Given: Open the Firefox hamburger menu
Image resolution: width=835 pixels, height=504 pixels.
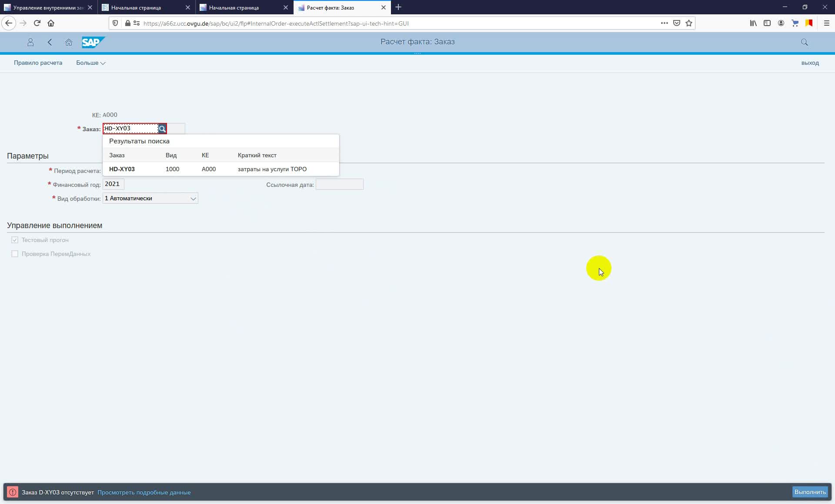Looking at the screenshot, I should 827,23.
